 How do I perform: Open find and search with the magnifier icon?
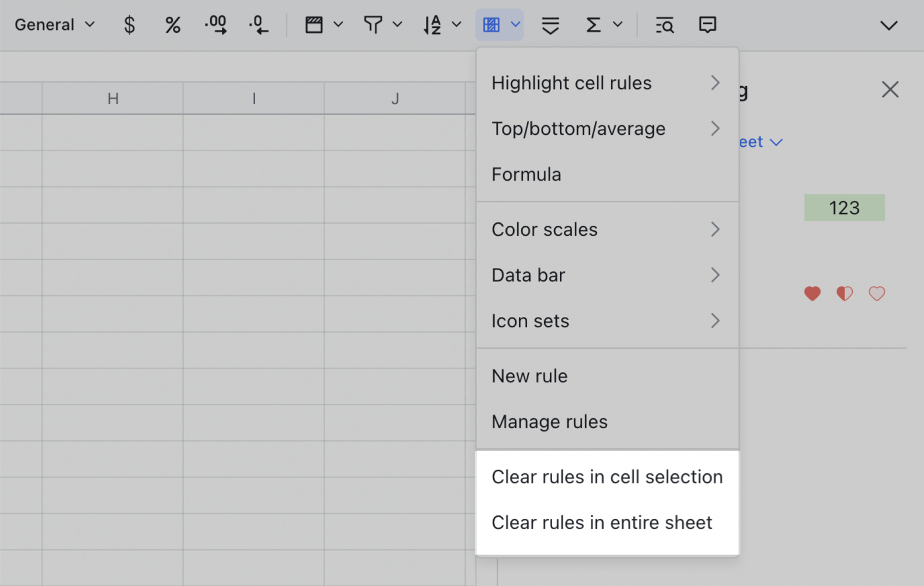(x=664, y=24)
